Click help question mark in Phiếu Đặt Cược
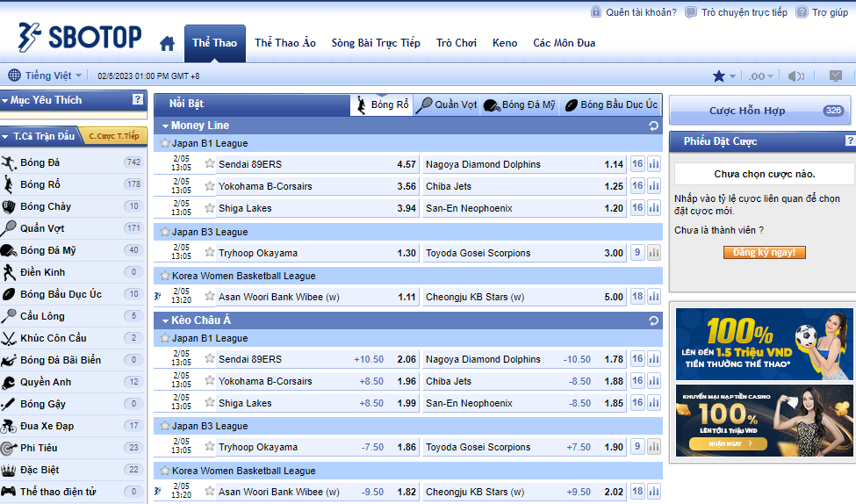This screenshot has width=856, height=504. (849, 141)
